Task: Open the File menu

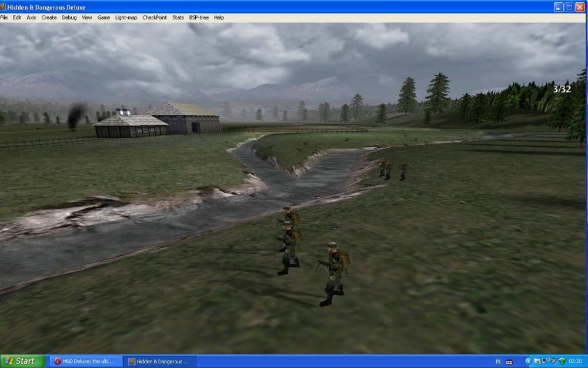Action: click(4, 18)
